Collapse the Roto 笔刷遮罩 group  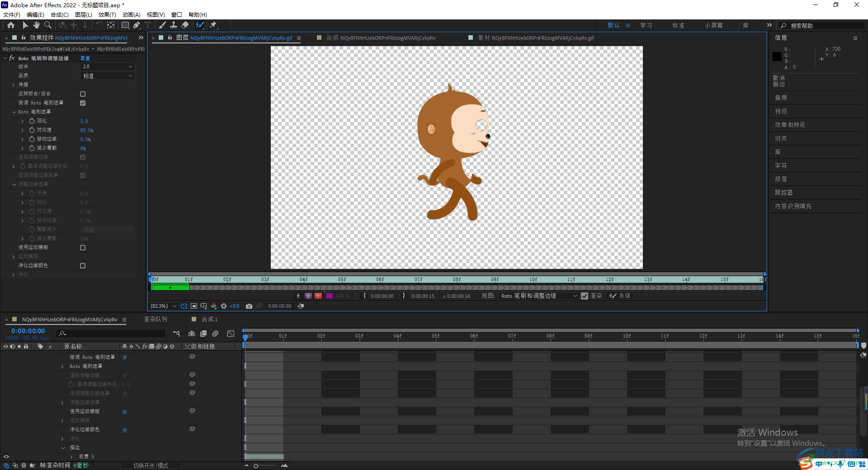[14, 112]
